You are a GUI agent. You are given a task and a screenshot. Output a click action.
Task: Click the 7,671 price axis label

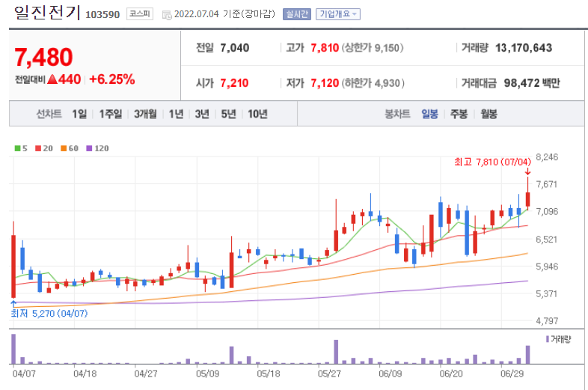[547, 184]
